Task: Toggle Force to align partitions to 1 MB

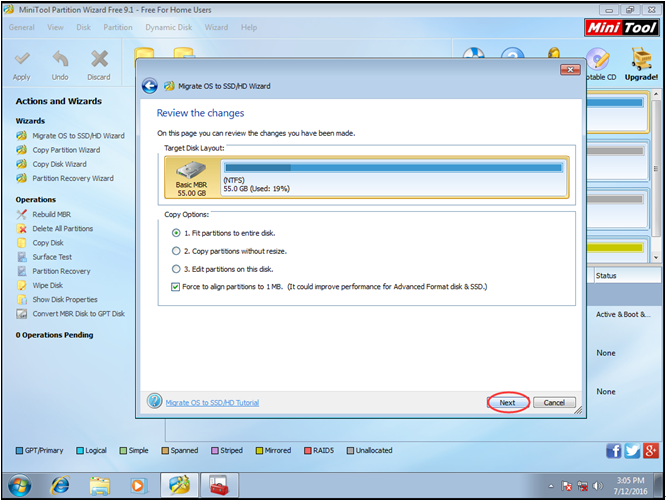Action: point(175,287)
